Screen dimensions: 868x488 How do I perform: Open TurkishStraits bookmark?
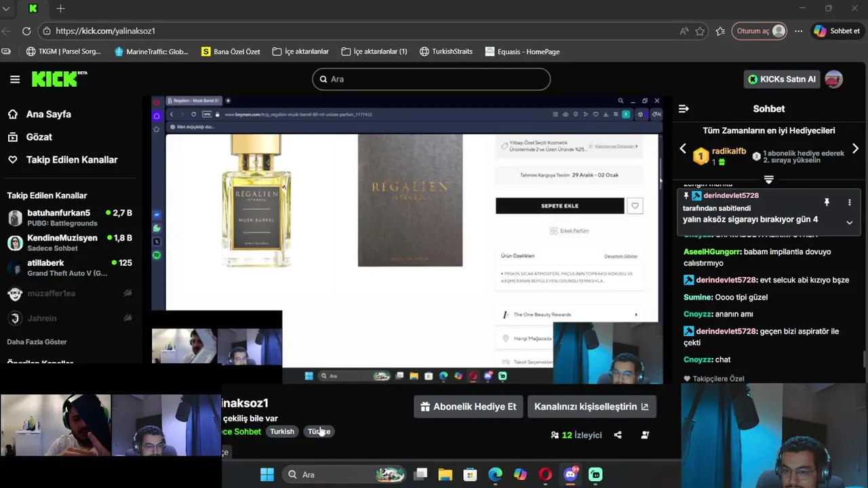(446, 52)
